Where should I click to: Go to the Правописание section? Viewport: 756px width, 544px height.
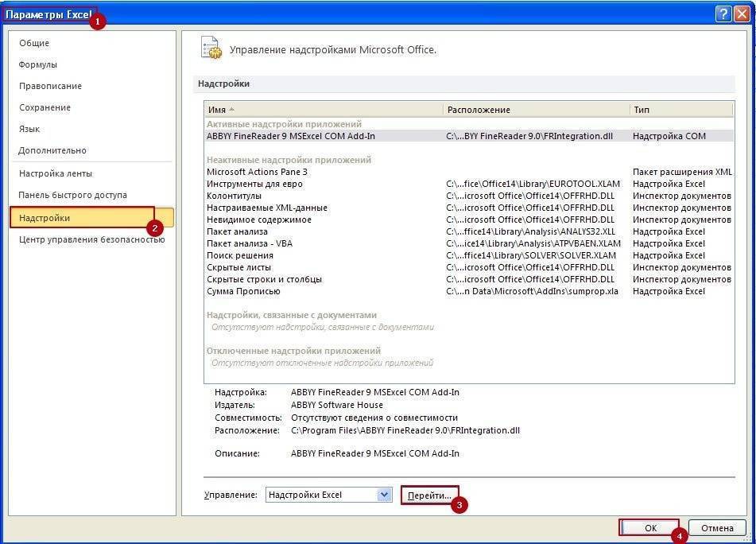pyautogui.click(x=50, y=86)
